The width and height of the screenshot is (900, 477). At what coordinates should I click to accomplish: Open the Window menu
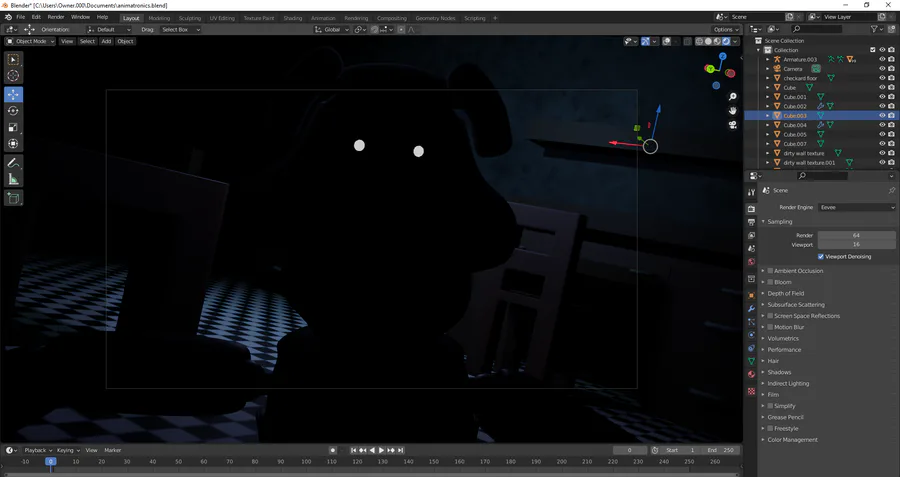click(80, 17)
